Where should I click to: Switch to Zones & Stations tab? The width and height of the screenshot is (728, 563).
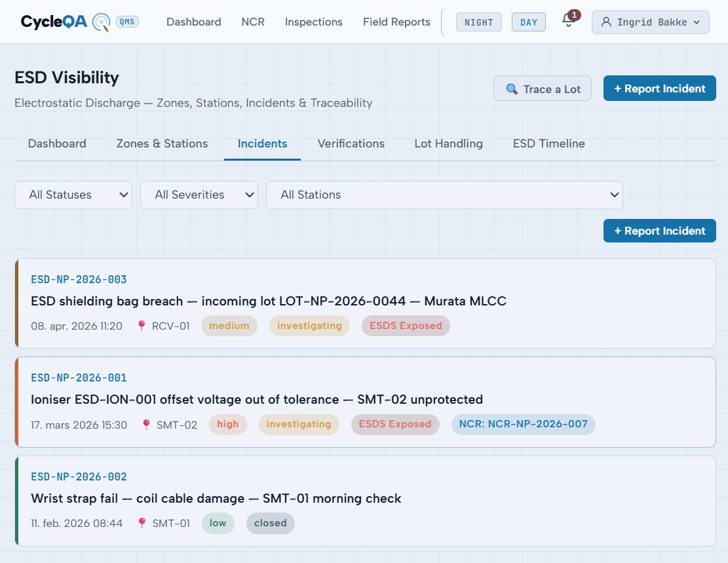point(162,144)
